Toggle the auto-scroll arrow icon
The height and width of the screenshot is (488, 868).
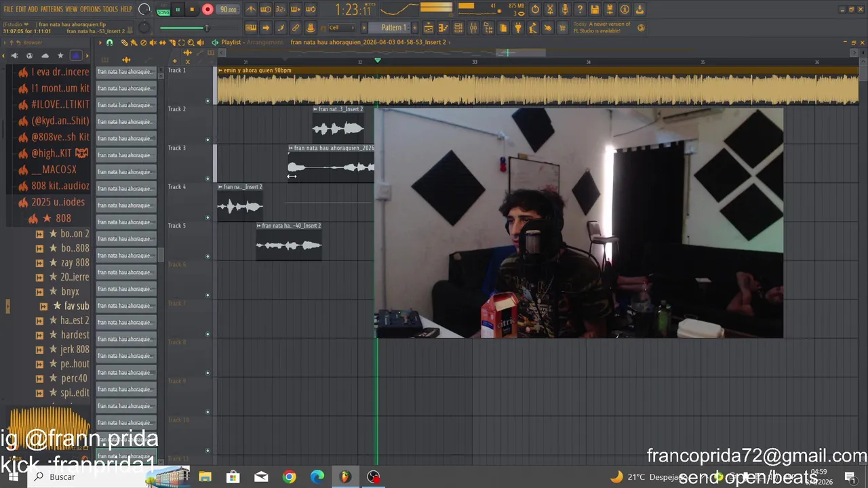[x=266, y=28]
